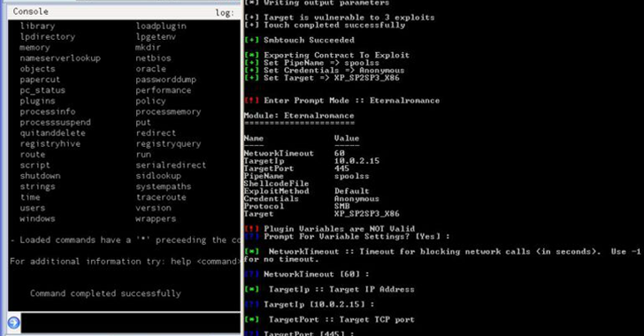
Task: Select the 'windows' command
Action: point(37,218)
